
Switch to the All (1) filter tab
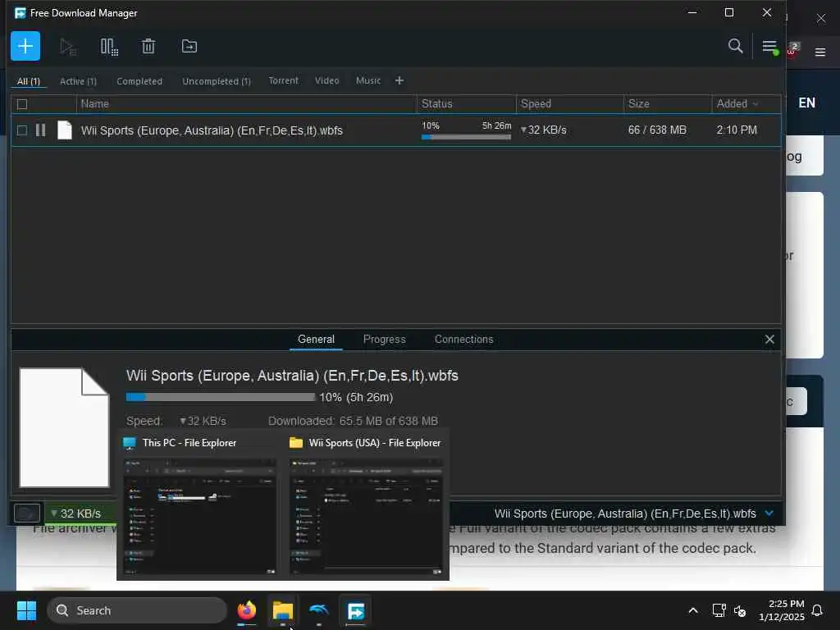(x=29, y=81)
